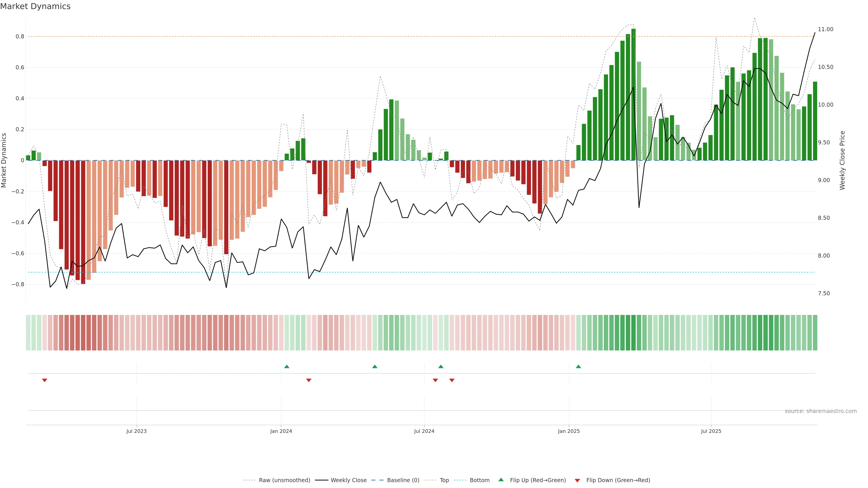Click the green flip-up triangle near Jan 2025
The width and height of the screenshot is (868, 488).
coord(578,366)
